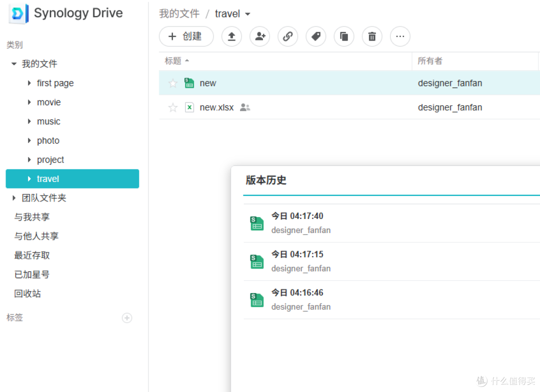Star the file named new

click(x=173, y=83)
